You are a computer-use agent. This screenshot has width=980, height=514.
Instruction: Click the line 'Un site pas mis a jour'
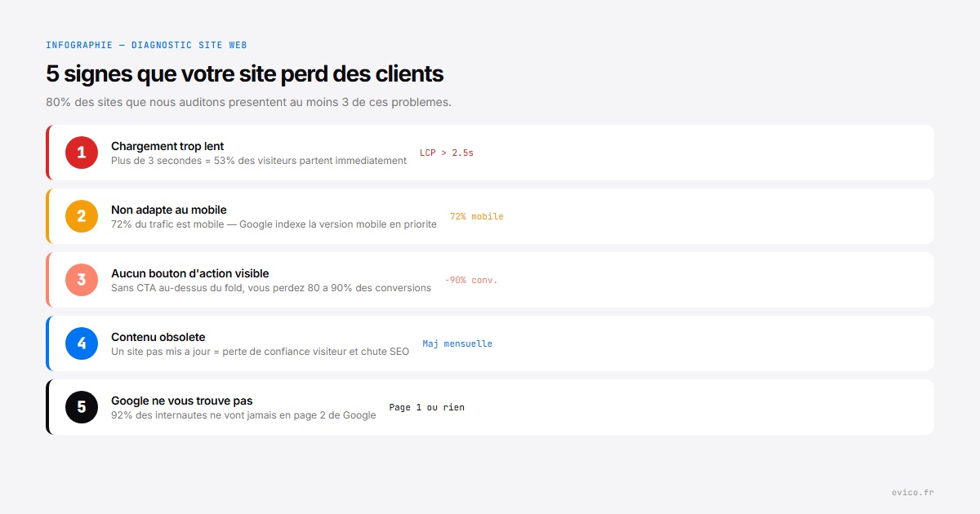pos(261,352)
